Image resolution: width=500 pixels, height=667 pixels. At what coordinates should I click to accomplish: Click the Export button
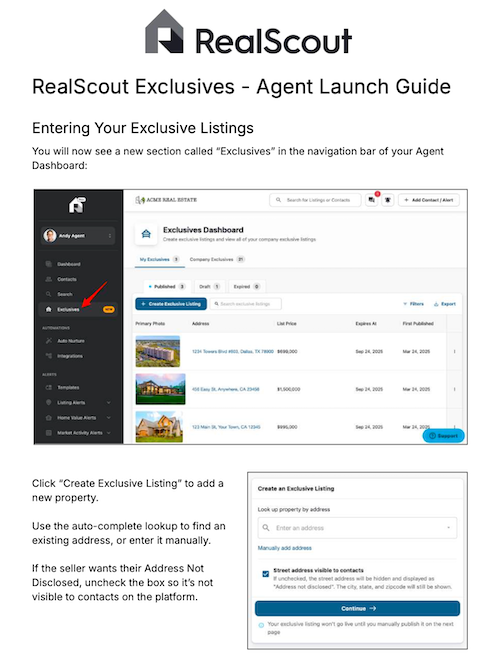445,304
